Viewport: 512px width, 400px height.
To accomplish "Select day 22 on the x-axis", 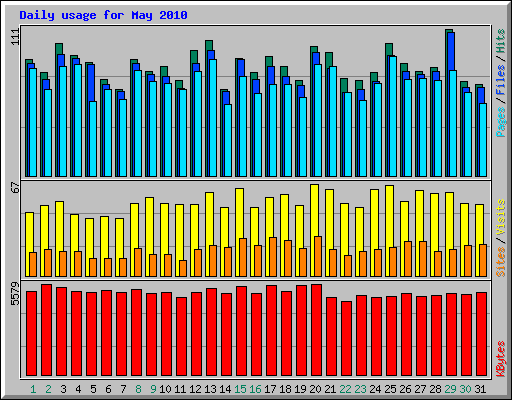I will [345, 389].
